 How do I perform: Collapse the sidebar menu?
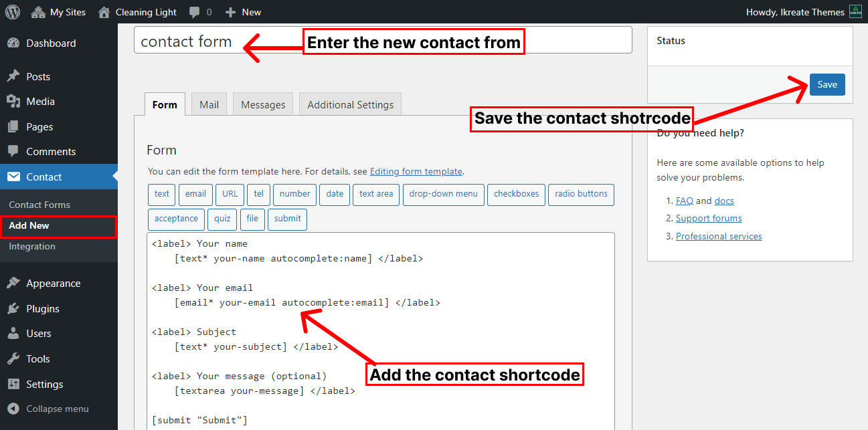(48, 409)
